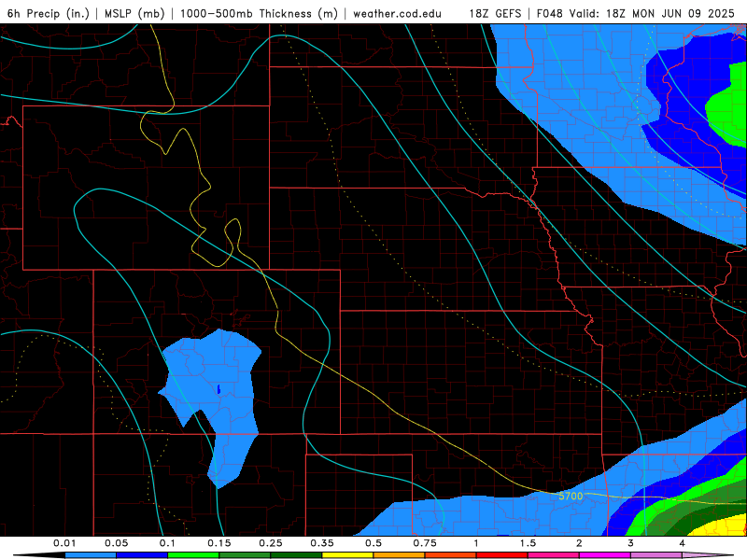Image resolution: width=747 pixels, height=560 pixels.
Task: Click the bright green 0.1–0.15 legend swatch
Action: pyautogui.click(x=193, y=555)
